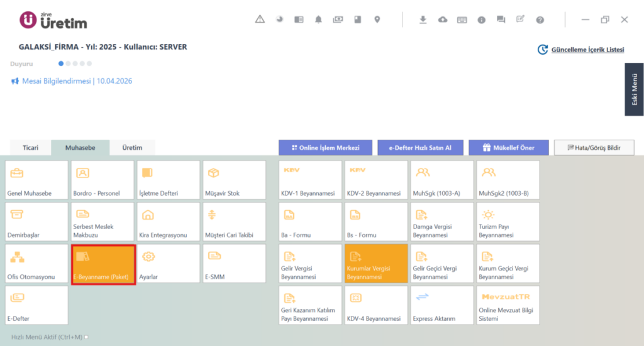The image size is (644, 346).
Task: Open the chat bubbles icon
Action: pos(501,20)
